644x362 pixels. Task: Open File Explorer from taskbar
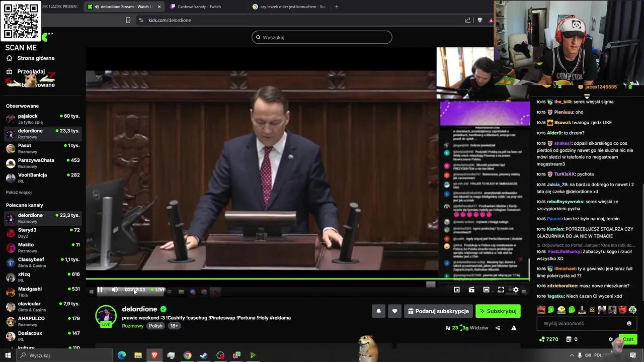pyautogui.click(x=138, y=355)
